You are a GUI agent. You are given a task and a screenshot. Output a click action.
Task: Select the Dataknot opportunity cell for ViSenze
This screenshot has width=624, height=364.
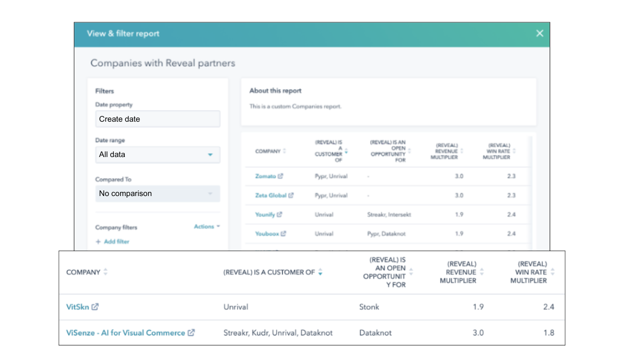coord(375,333)
